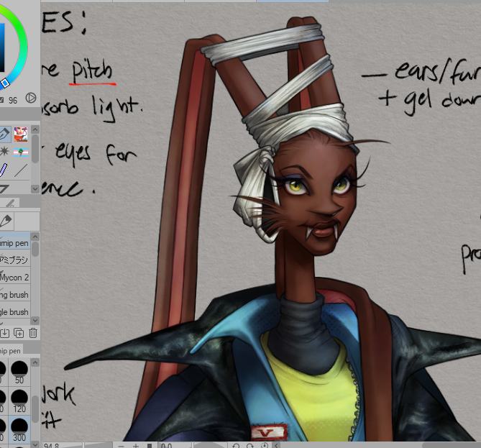Click the circular play arrow button beside 96

point(31,99)
